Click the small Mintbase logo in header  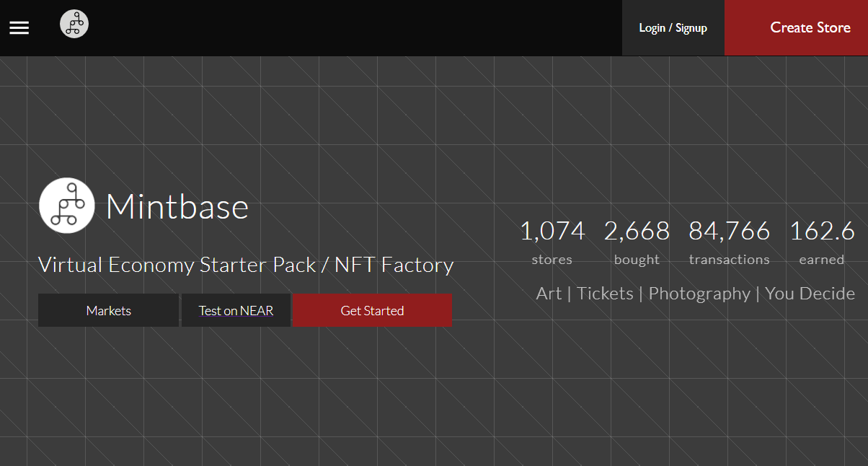point(74,24)
